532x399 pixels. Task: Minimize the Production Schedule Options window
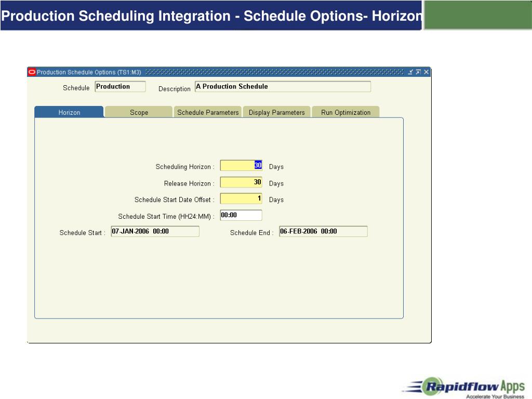[410, 72]
